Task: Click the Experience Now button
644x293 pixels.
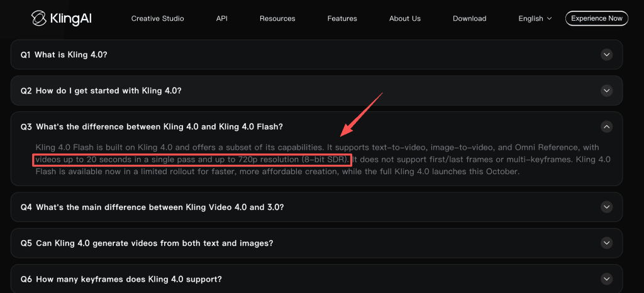Action: tap(597, 18)
